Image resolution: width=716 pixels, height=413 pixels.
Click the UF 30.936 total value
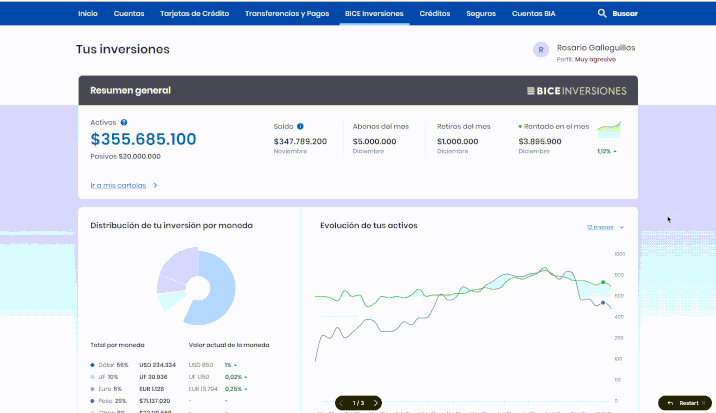click(153, 377)
